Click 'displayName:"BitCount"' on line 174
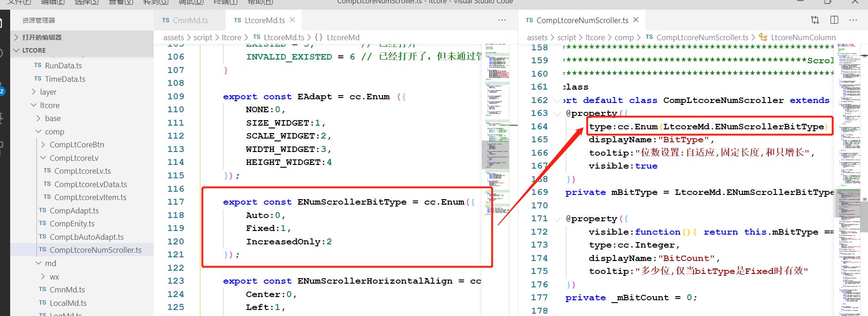This screenshot has width=868, height=316. (654, 258)
